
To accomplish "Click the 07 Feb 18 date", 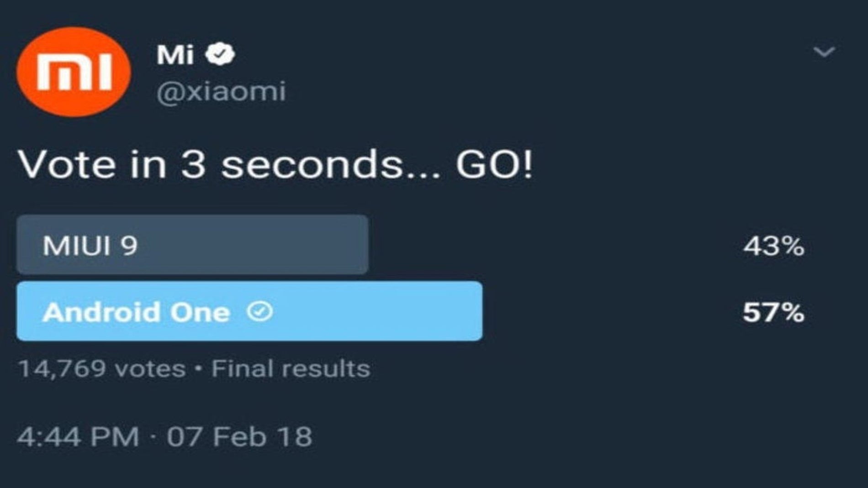I will click(x=239, y=436).
